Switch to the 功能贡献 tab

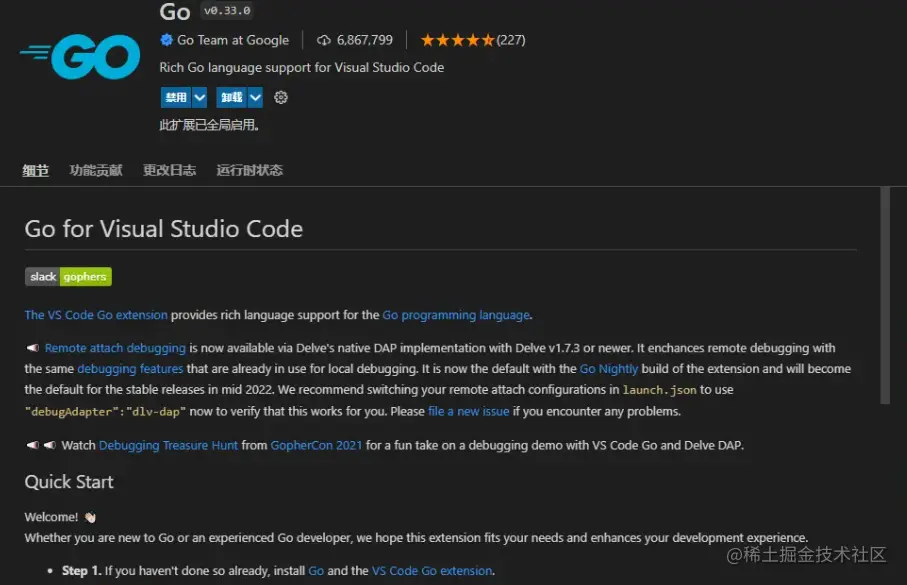click(x=96, y=170)
